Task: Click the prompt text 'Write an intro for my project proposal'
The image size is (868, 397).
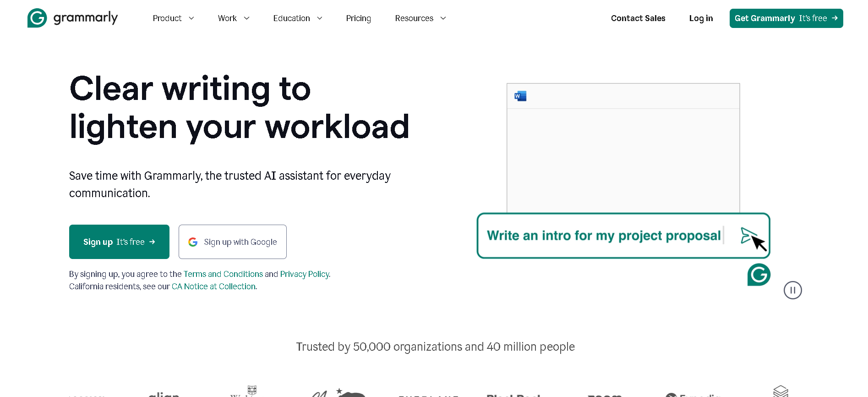Action: 604,236
